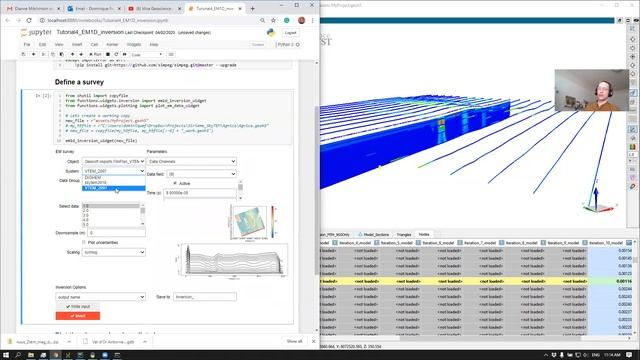
Task: Save the notebook with the Jupyter floppy icon
Action: click(x=23, y=54)
